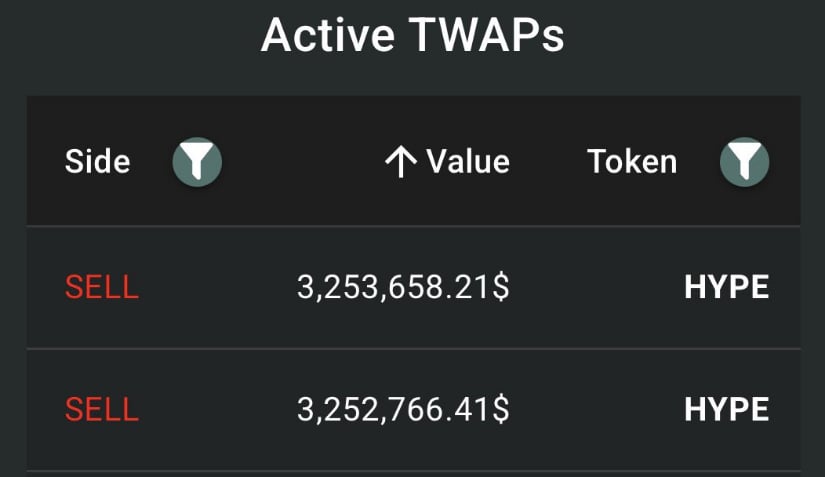
Task: Select the first TWAP table row
Action: pyautogui.click(x=414, y=288)
